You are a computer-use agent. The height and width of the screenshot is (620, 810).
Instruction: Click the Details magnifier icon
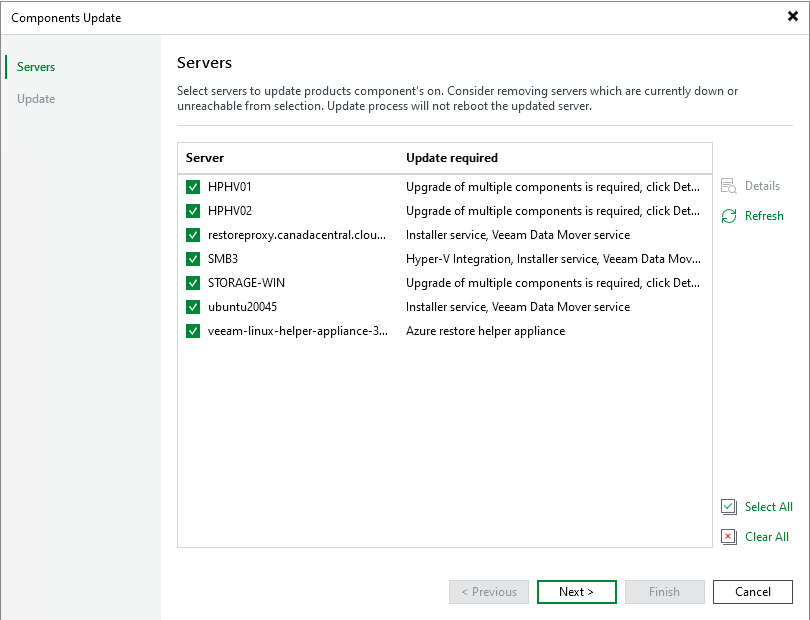point(729,186)
